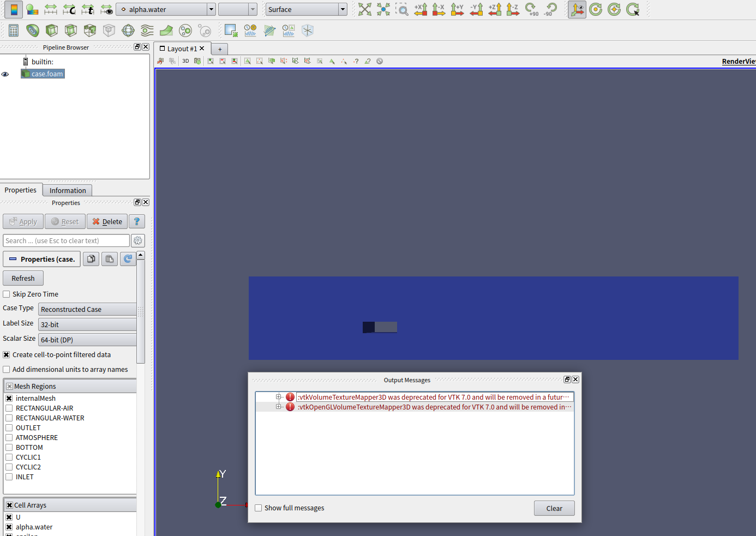Set view direction to +X
This screenshot has width=756, height=536.
(421, 9)
